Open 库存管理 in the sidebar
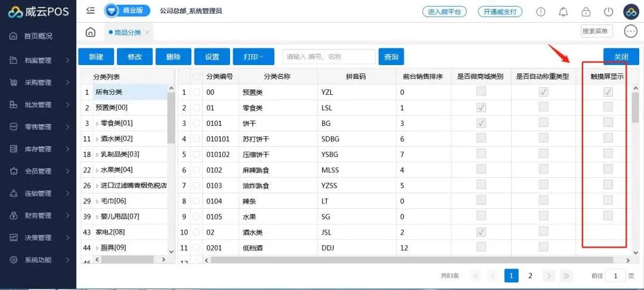 (38, 149)
